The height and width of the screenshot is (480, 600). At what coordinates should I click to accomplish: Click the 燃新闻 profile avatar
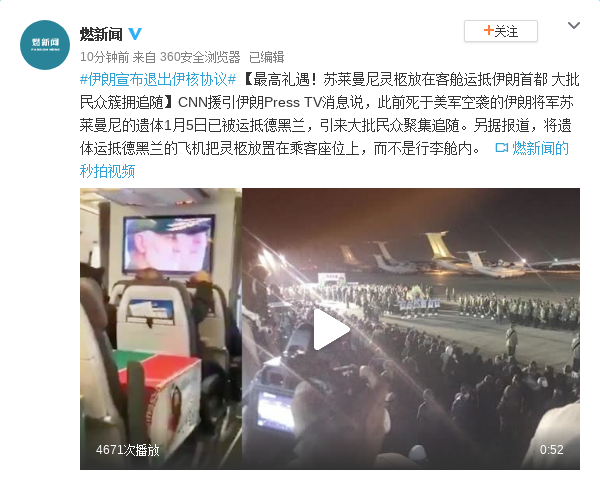(45, 45)
